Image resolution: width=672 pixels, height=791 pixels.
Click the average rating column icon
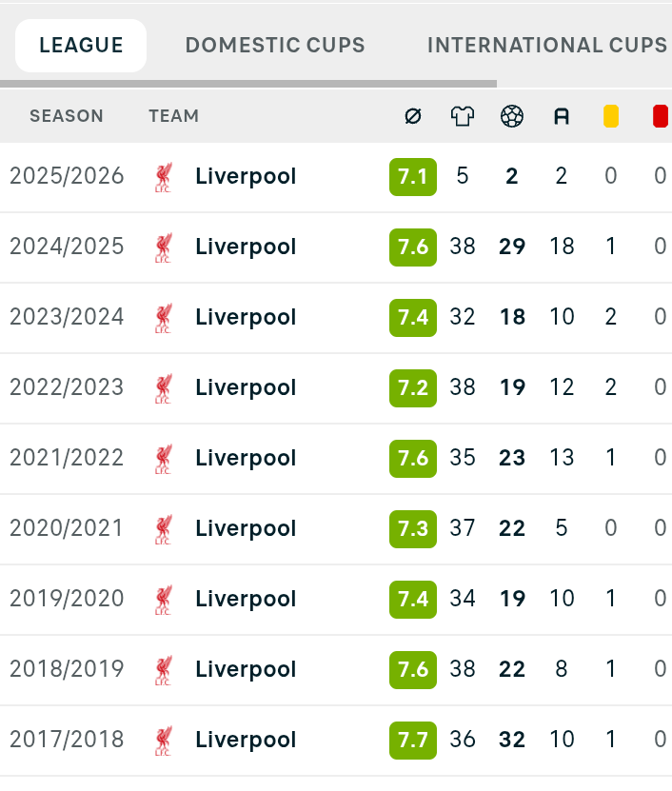pos(413,116)
